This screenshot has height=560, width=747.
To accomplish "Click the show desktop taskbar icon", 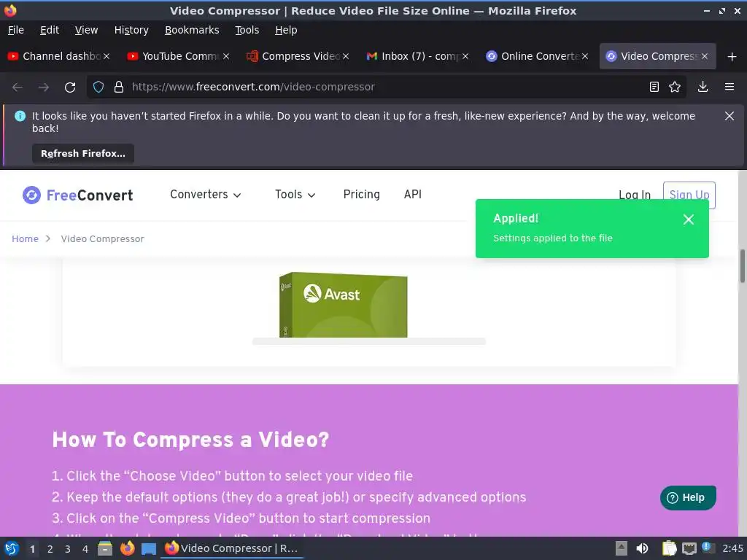I will click(149, 548).
